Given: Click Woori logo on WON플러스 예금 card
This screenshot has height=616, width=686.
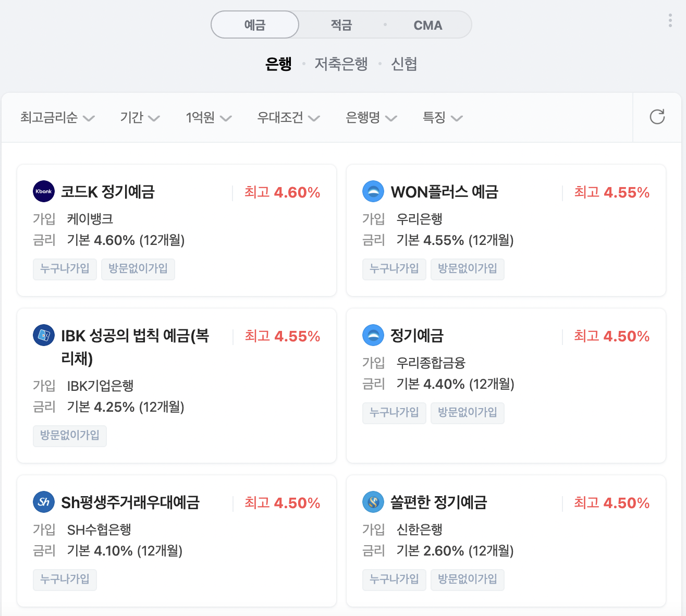Looking at the screenshot, I should [373, 191].
